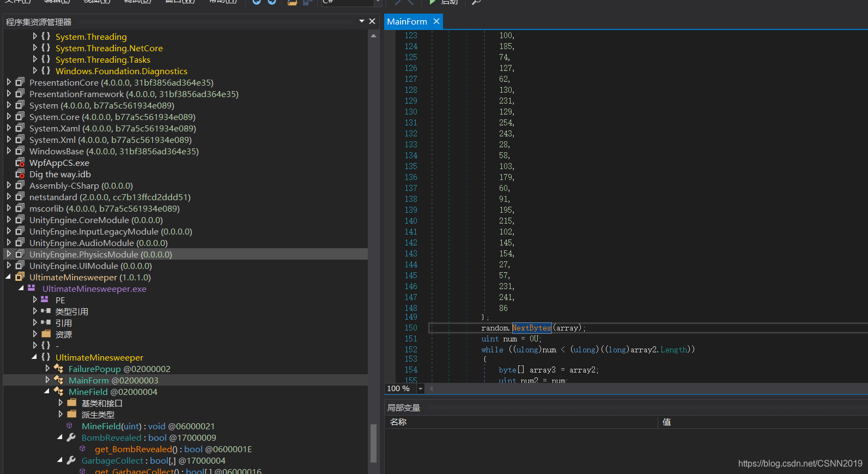Click the references (引用) node icon

(46, 322)
